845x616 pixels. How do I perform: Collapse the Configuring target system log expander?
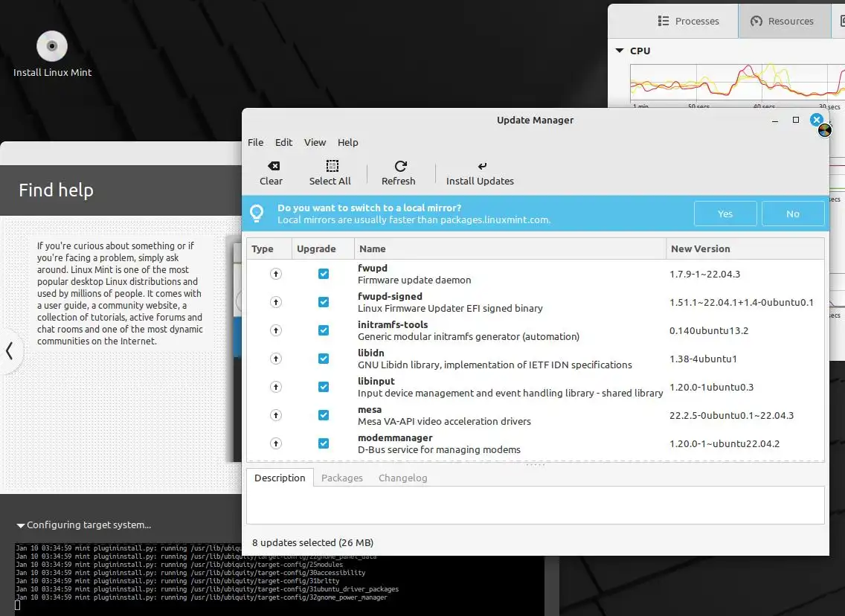21,525
